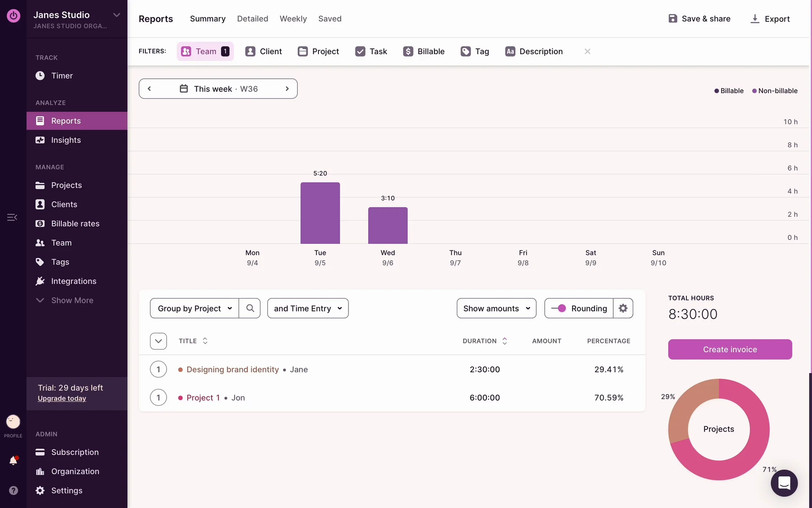This screenshot has height=508, width=812.
Task: Open Insights in the sidebar
Action: (66, 140)
